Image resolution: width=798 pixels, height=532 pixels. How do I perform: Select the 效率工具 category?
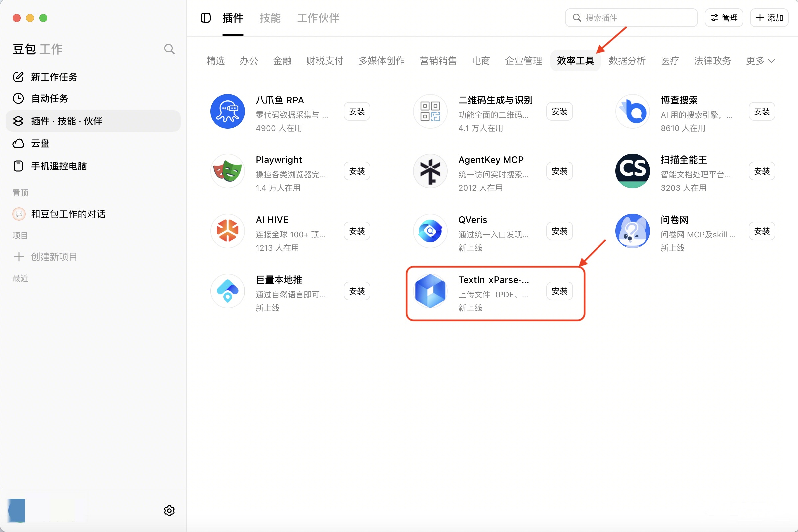click(x=575, y=61)
